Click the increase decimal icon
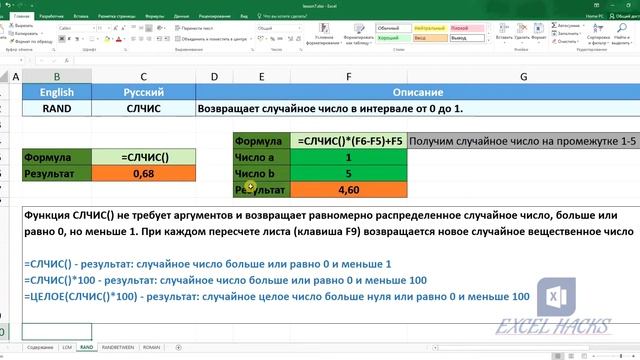The image size is (640, 360). pos(291,39)
